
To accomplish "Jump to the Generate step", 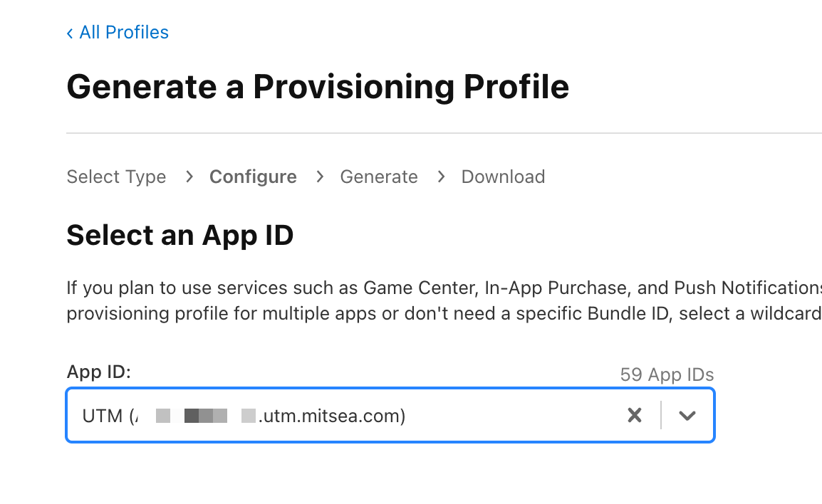I will pos(379,177).
